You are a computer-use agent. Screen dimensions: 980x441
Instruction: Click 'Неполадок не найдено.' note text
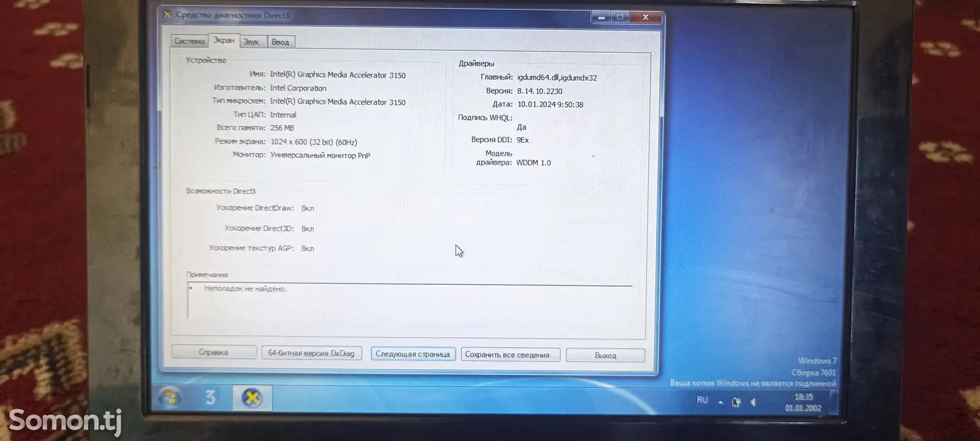pyautogui.click(x=245, y=288)
